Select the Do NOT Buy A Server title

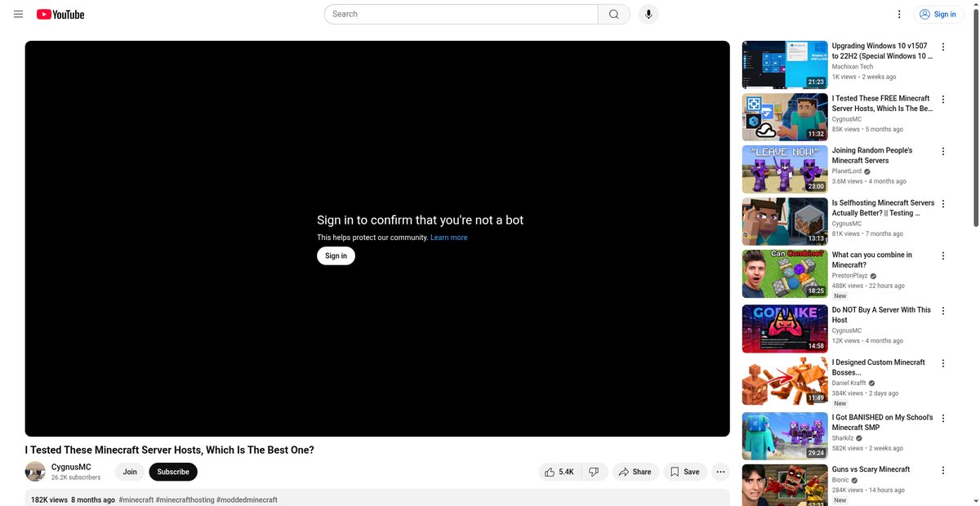(x=881, y=315)
